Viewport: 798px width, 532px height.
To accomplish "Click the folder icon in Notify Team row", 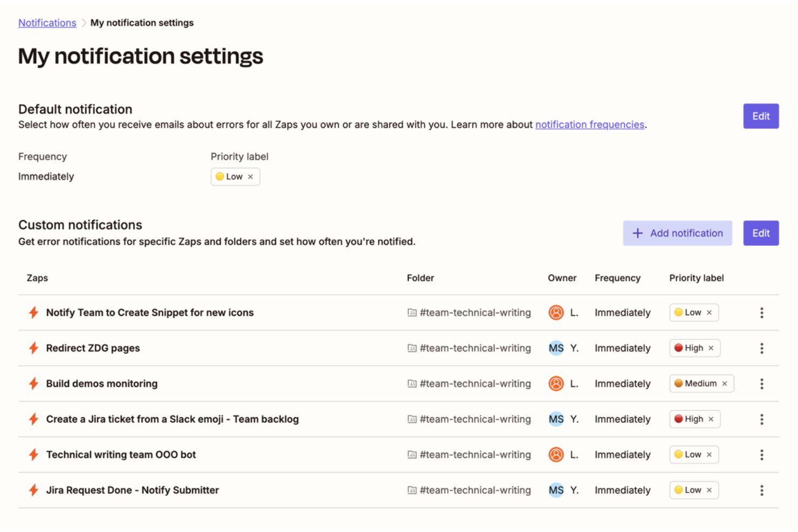I will (x=412, y=313).
